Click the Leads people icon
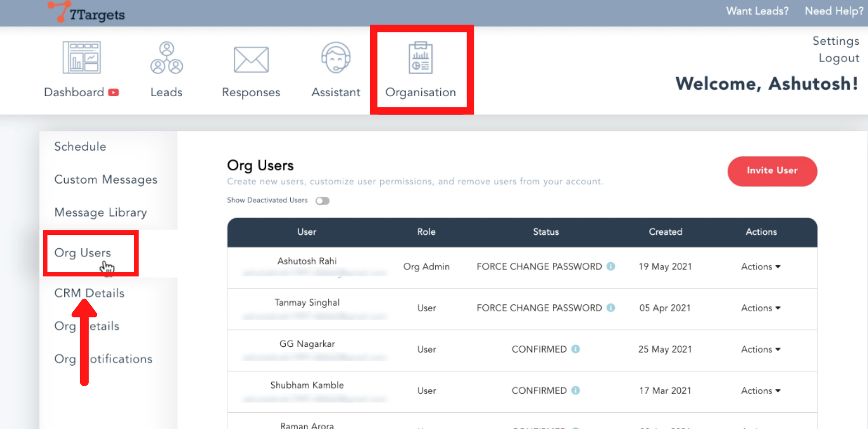Screen dimensions: 868x429 coord(166,57)
